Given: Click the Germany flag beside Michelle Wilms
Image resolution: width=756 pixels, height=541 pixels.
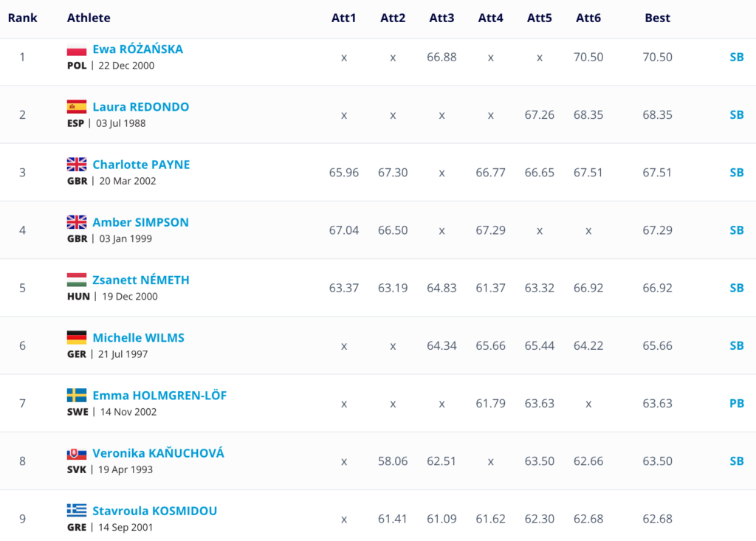Looking at the screenshot, I should (x=77, y=337).
